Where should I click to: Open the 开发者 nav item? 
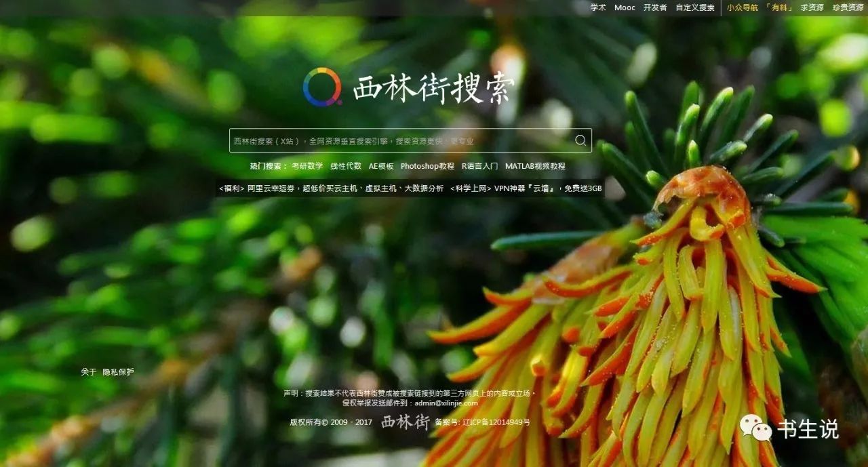(655, 7)
